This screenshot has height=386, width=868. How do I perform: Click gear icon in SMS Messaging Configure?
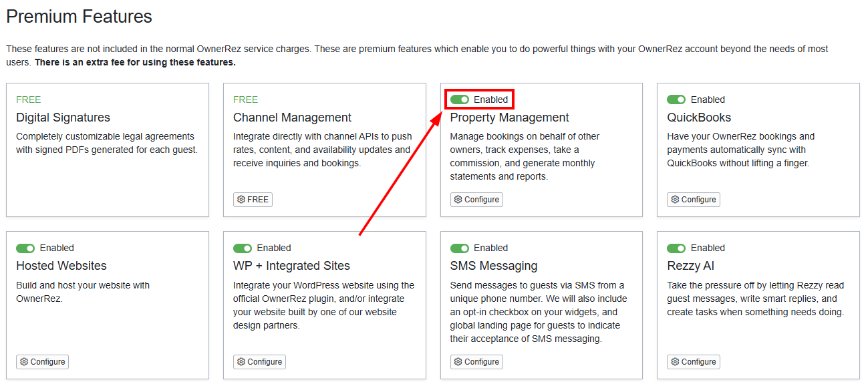tap(458, 362)
